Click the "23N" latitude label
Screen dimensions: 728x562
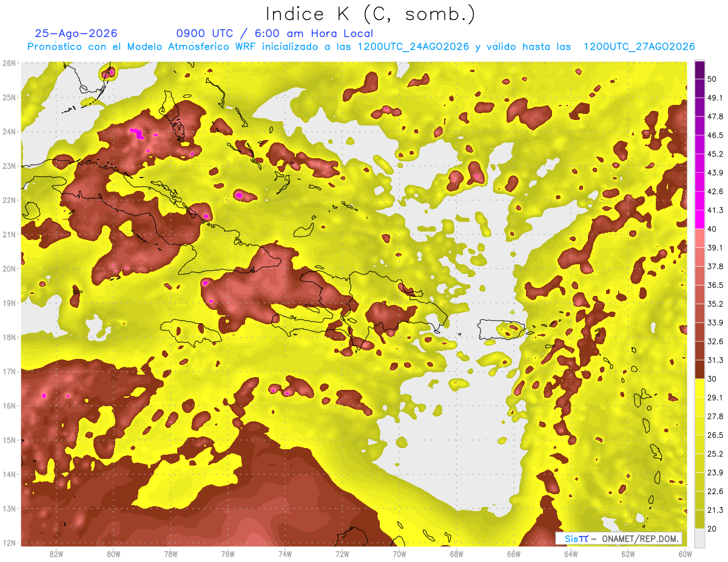tap(8, 166)
